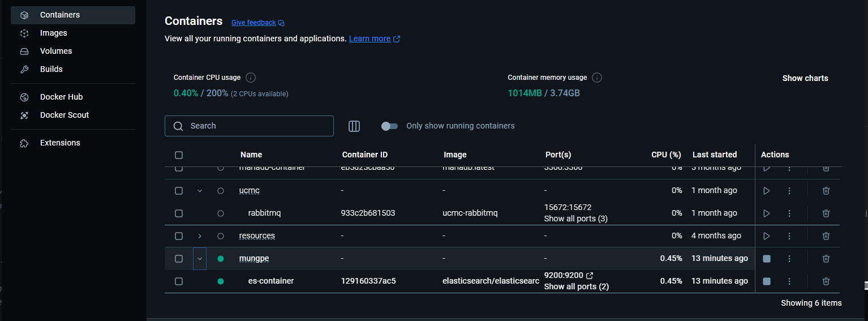868x321 pixels.
Task: Click the mungpe running status dot
Action: click(x=221, y=259)
